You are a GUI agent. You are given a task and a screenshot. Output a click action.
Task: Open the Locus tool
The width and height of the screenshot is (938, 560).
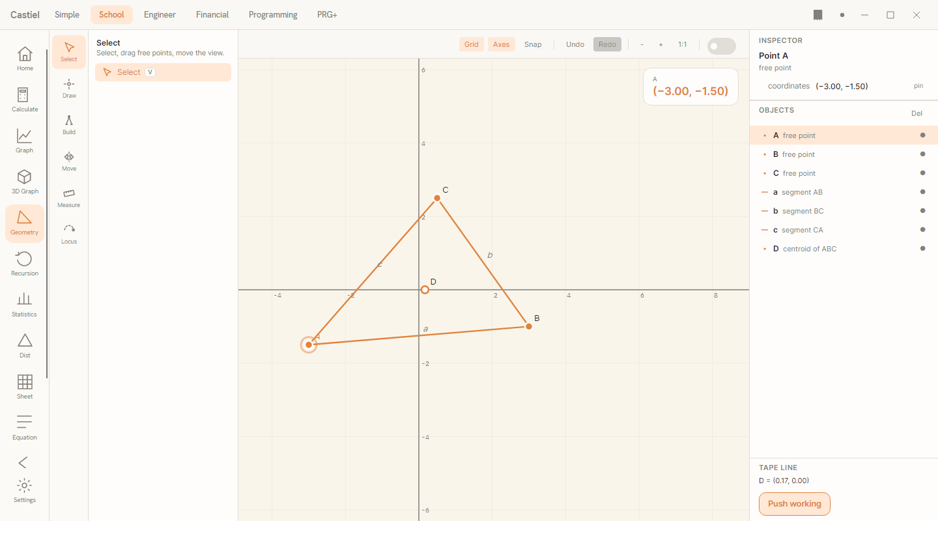69,234
